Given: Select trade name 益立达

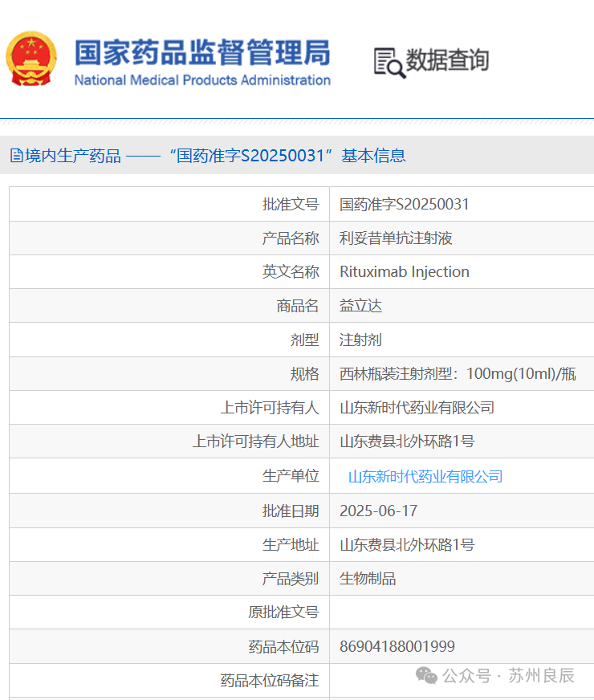Looking at the screenshot, I should tap(360, 306).
